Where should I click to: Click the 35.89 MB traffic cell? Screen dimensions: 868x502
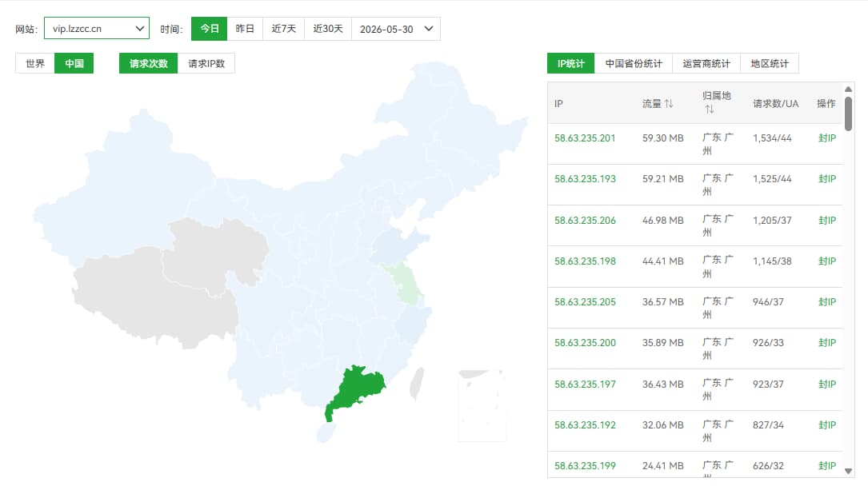[x=662, y=343]
